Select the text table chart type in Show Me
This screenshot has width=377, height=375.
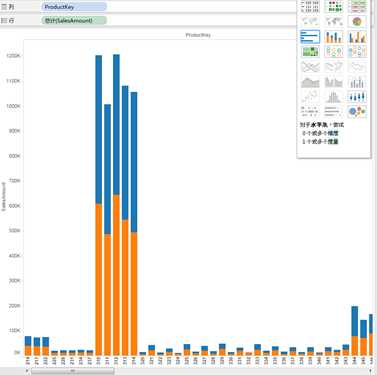coord(310,7)
